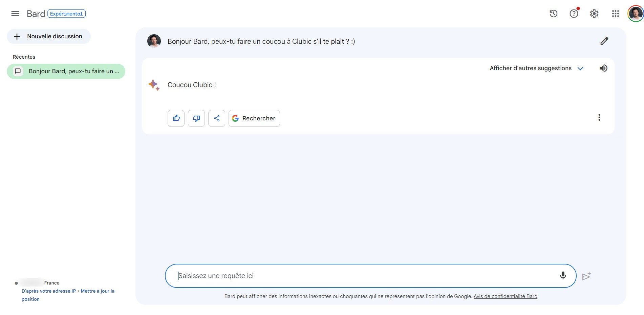Image resolution: width=644 pixels, height=315 pixels.
Task: Edit the prompt with pencil icon
Action: click(604, 41)
